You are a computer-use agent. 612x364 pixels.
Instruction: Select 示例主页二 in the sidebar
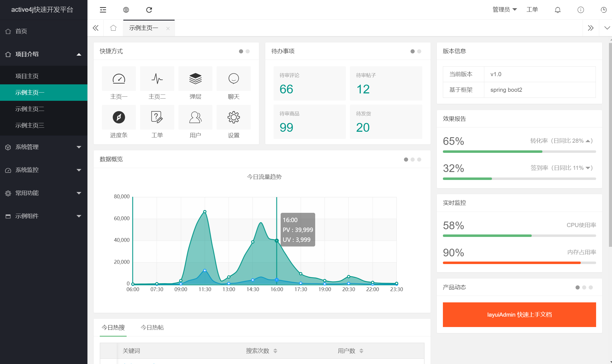point(44,109)
